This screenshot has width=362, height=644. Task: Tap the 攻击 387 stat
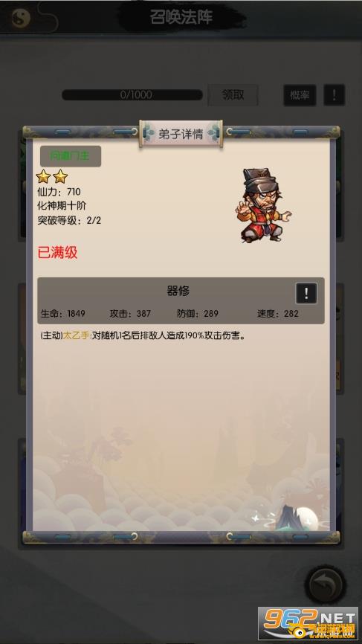tap(130, 314)
